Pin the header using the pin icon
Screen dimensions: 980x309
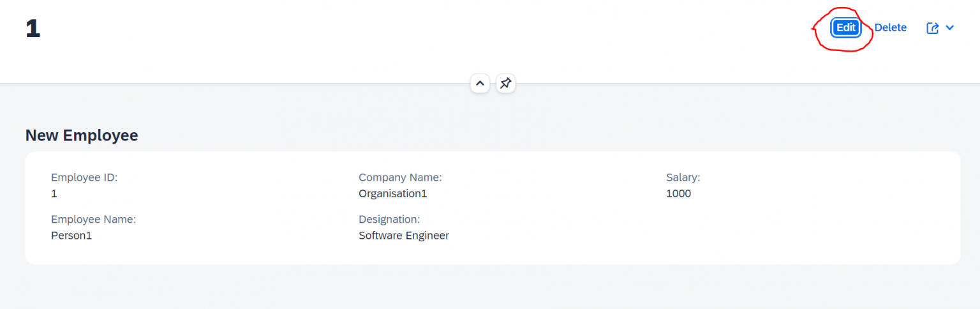pos(505,84)
